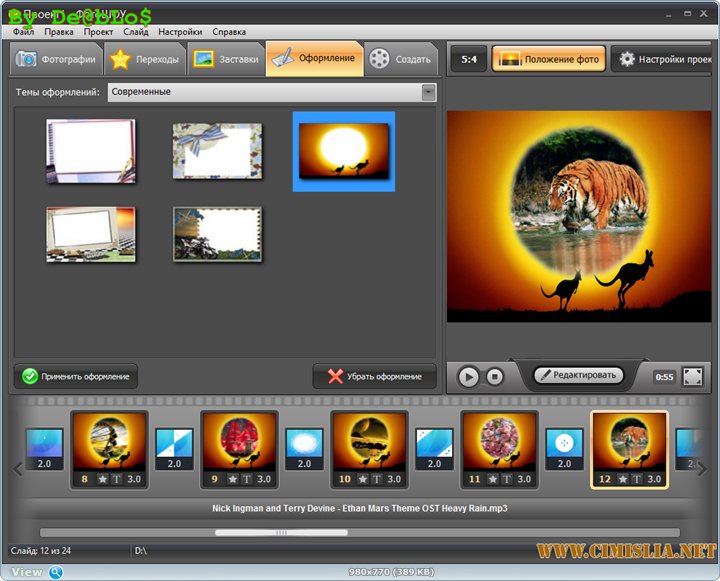This screenshot has height=581, width=720.
Task: Switch to the Переходы tab
Action: tap(147, 59)
